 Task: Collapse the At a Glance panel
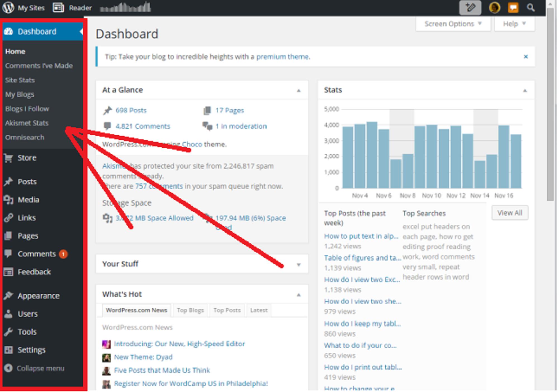click(299, 91)
